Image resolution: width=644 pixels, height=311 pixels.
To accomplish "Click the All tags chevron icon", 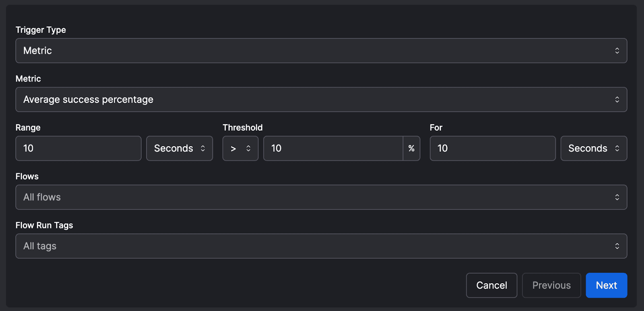I will click(617, 246).
